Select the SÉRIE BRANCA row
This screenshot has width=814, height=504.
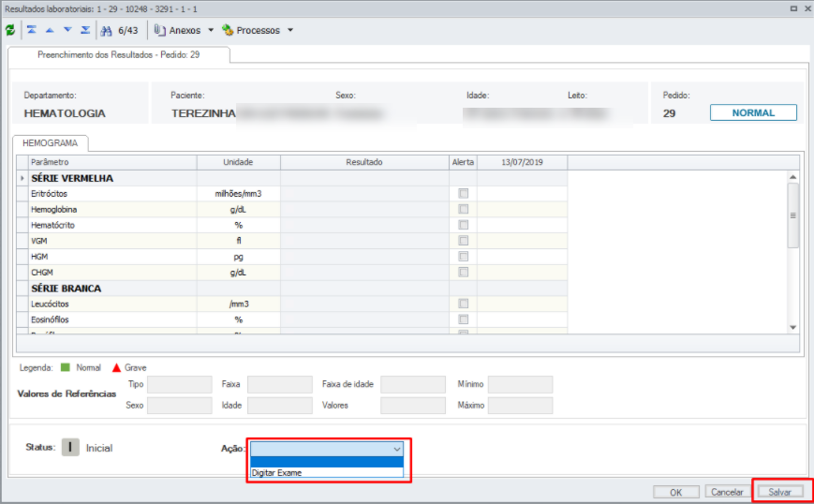pyautogui.click(x=291, y=289)
